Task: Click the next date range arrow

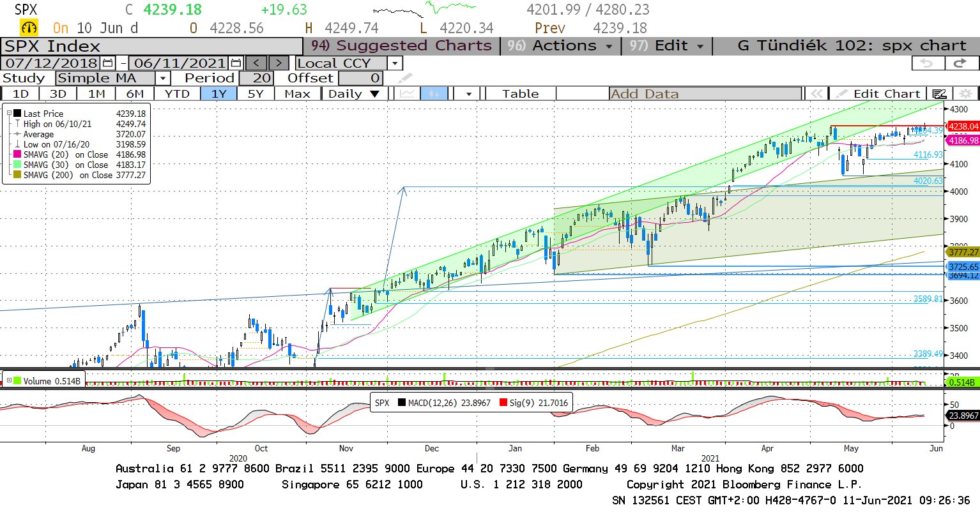Action: [x=279, y=63]
